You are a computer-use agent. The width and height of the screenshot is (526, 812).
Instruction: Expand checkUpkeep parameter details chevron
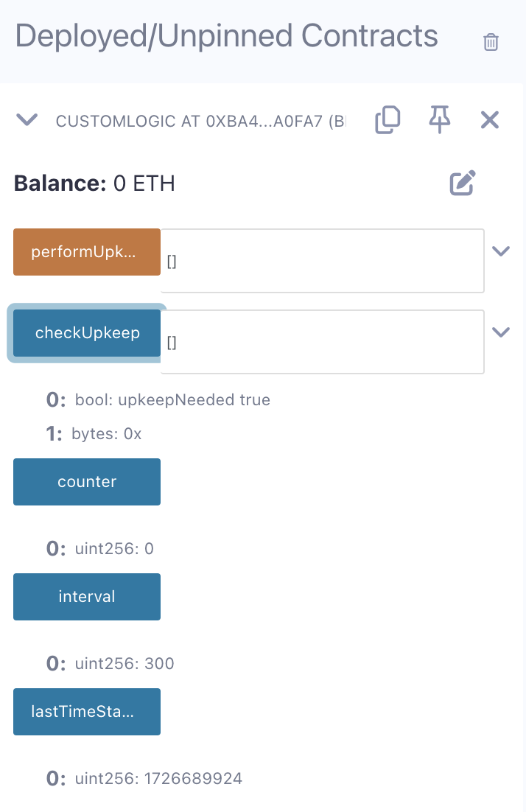(x=501, y=332)
